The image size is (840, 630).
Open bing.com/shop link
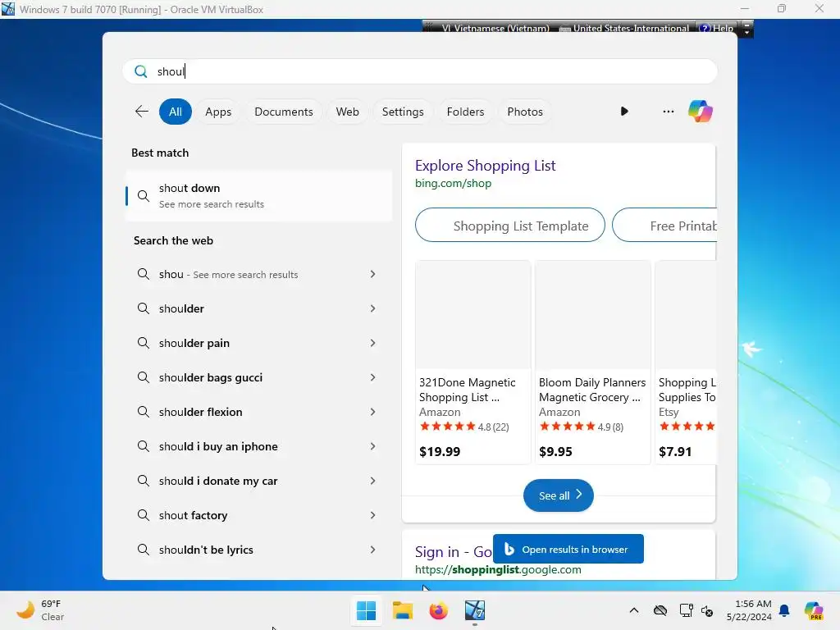[x=453, y=183]
